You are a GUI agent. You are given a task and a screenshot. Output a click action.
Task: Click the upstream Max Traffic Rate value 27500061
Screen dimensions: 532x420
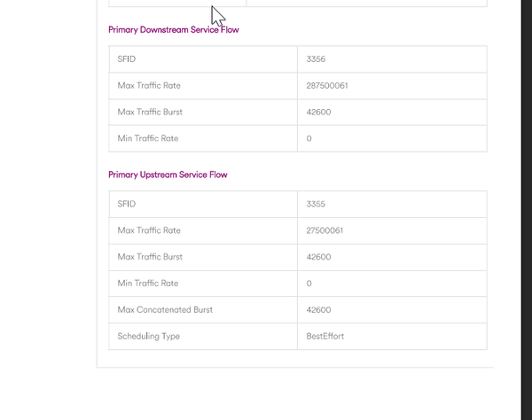click(325, 230)
